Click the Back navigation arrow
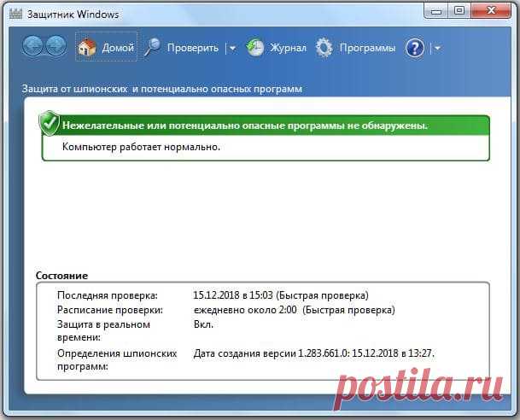Viewport: 520px width, 420px height. pos(33,47)
